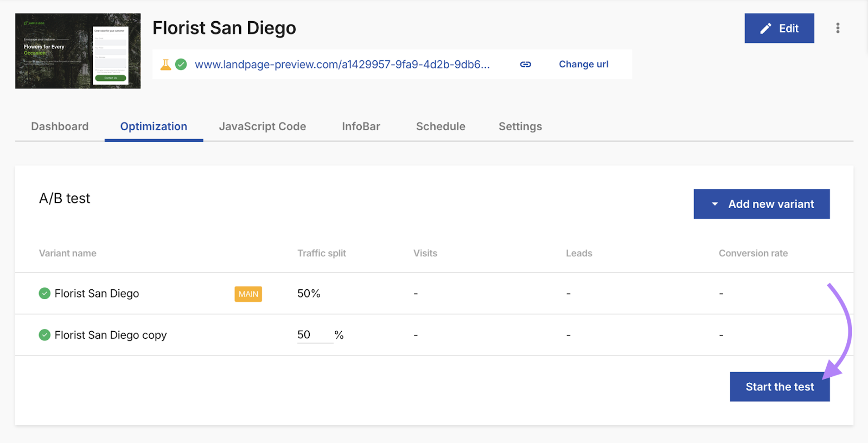The height and width of the screenshot is (443, 868).
Task: Click the pencil icon on Edit button
Action: point(765,29)
